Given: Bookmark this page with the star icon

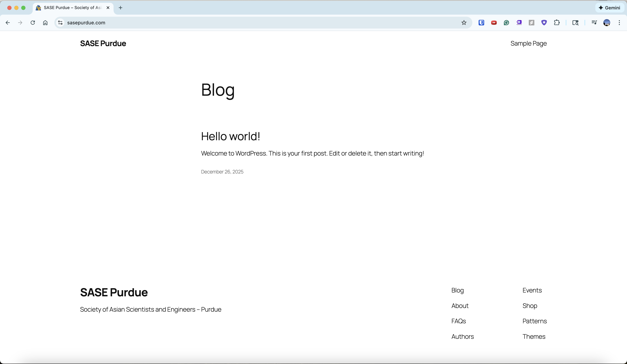Looking at the screenshot, I should (x=464, y=23).
